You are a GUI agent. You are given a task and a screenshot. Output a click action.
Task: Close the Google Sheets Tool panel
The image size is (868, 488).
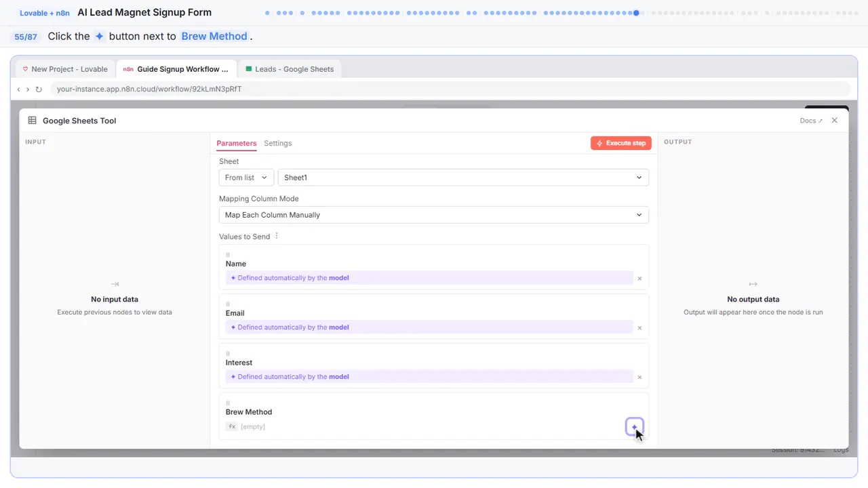pyautogui.click(x=835, y=121)
